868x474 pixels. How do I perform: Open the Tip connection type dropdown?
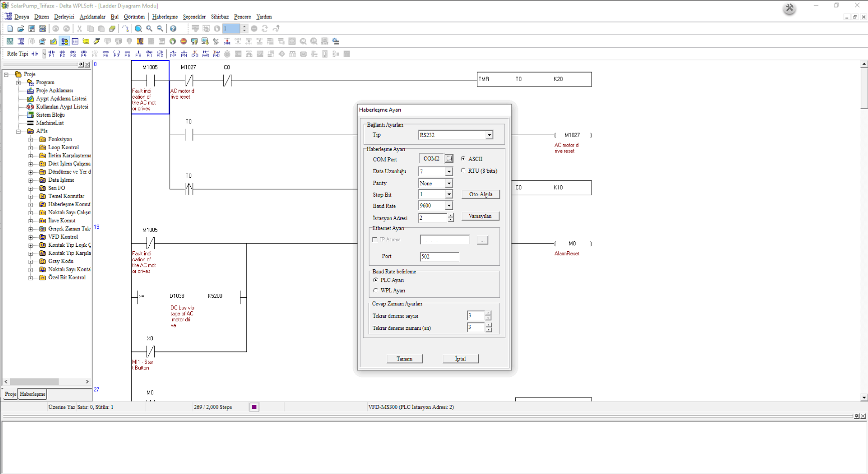tap(489, 135)
